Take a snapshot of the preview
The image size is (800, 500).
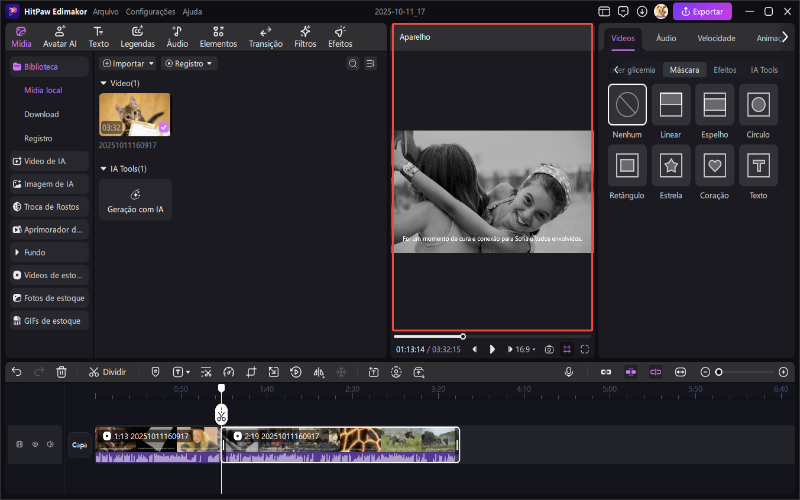[x=549, y=349]
